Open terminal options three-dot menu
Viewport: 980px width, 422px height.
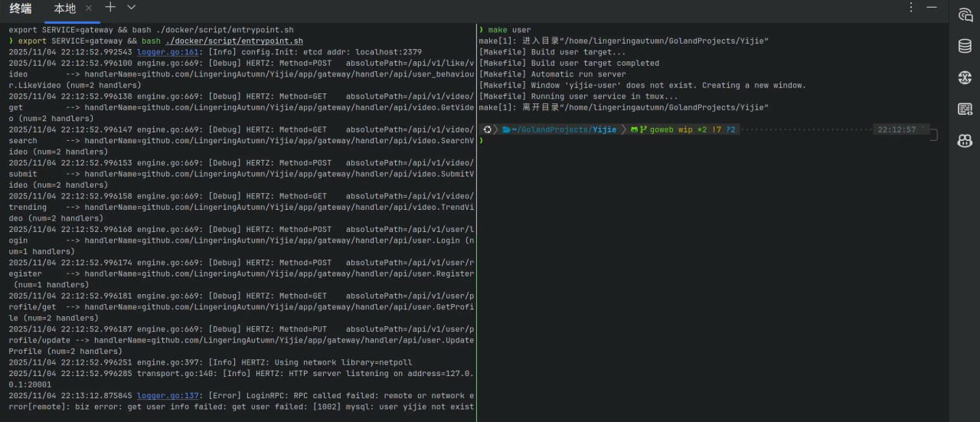click(x=911, y=7)
